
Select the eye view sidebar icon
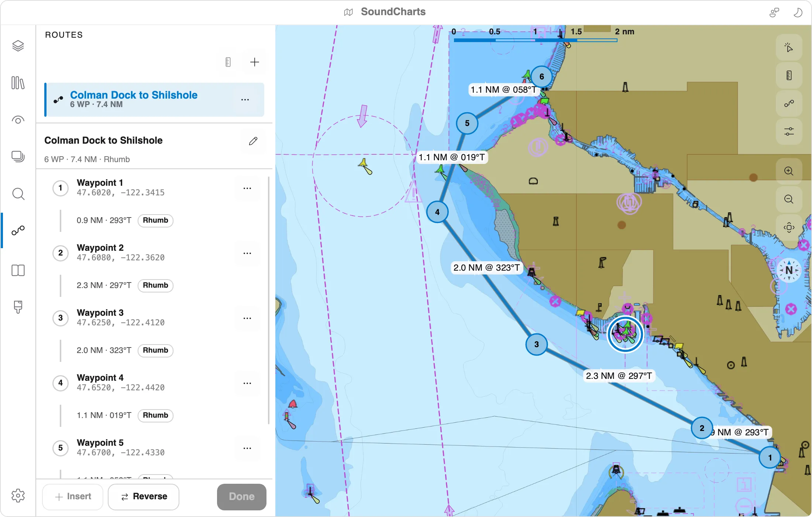18,120
